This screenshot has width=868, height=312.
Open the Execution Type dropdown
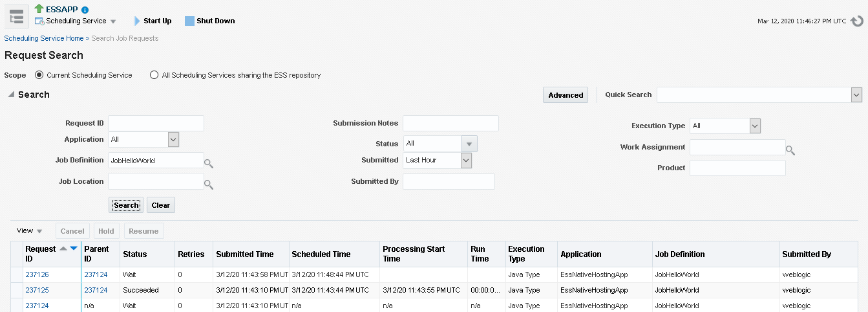coord(756,126)
